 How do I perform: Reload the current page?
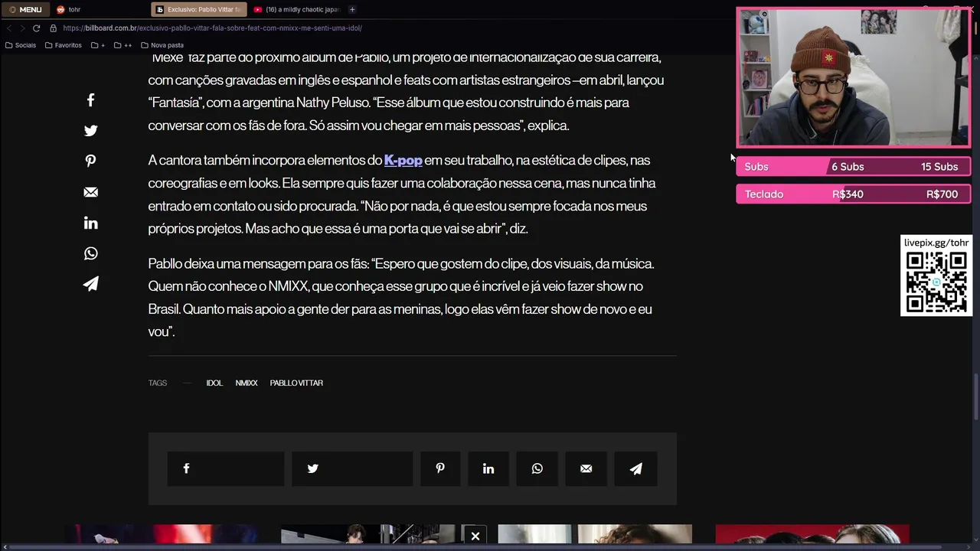[36, 28]
